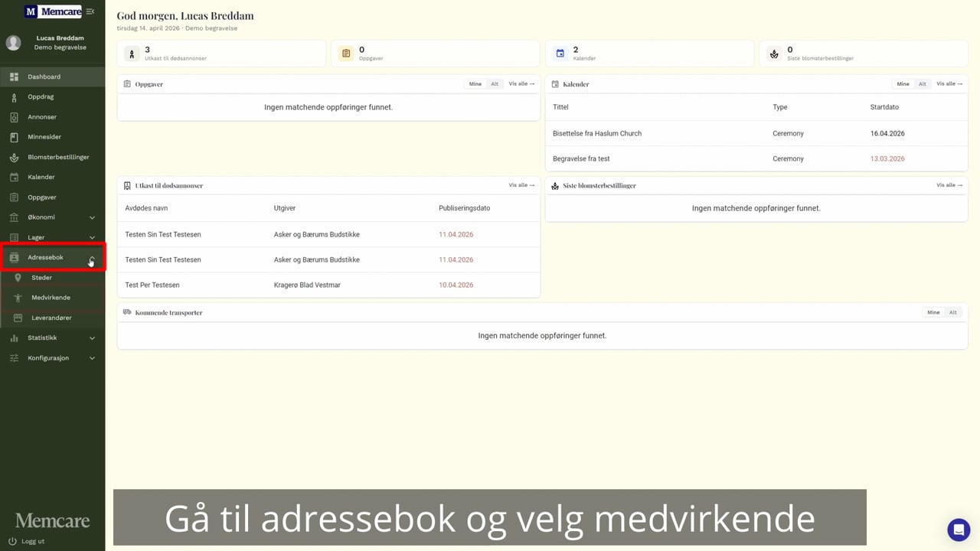Screen dimensions: 980x551
Task: Click the Statistikk bar chart icon
Action: 14,337
